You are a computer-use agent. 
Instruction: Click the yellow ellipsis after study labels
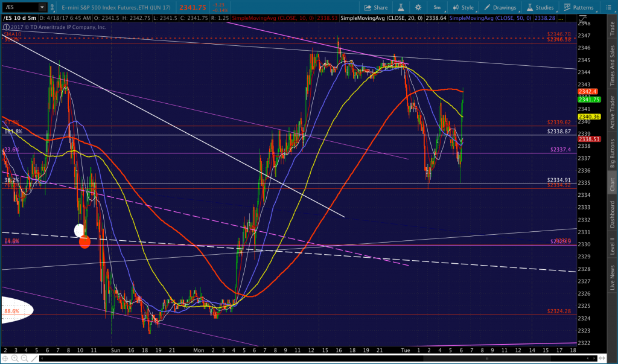[561, 18]
